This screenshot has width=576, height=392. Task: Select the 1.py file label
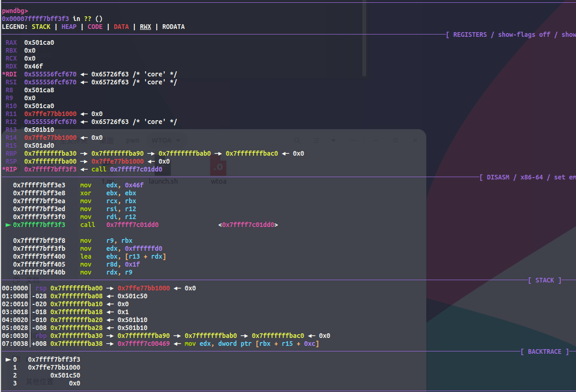[x=108, y=181]
